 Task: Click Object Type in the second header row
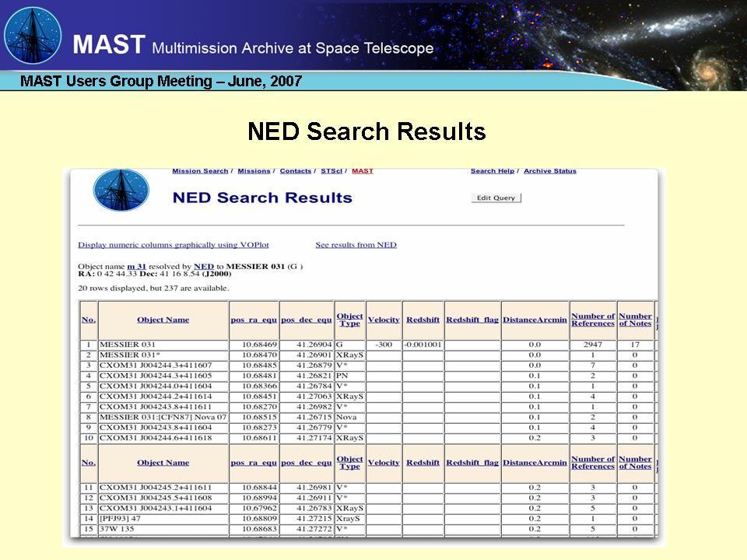tap(349, 462)
